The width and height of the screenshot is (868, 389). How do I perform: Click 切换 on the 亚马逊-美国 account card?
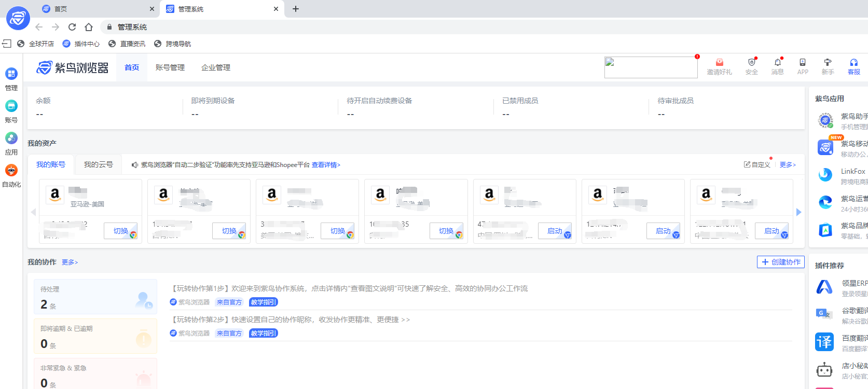pyautogui.click(x=121, y=231)
